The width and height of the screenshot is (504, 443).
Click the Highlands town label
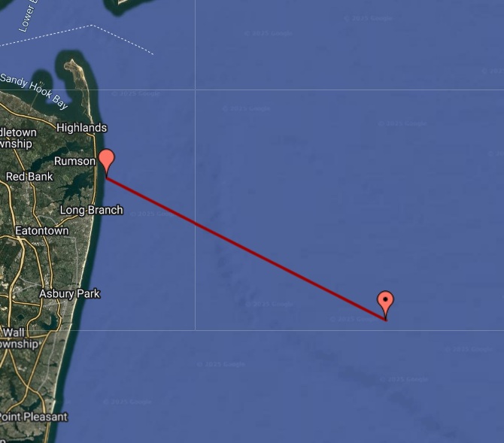[82, 128]
